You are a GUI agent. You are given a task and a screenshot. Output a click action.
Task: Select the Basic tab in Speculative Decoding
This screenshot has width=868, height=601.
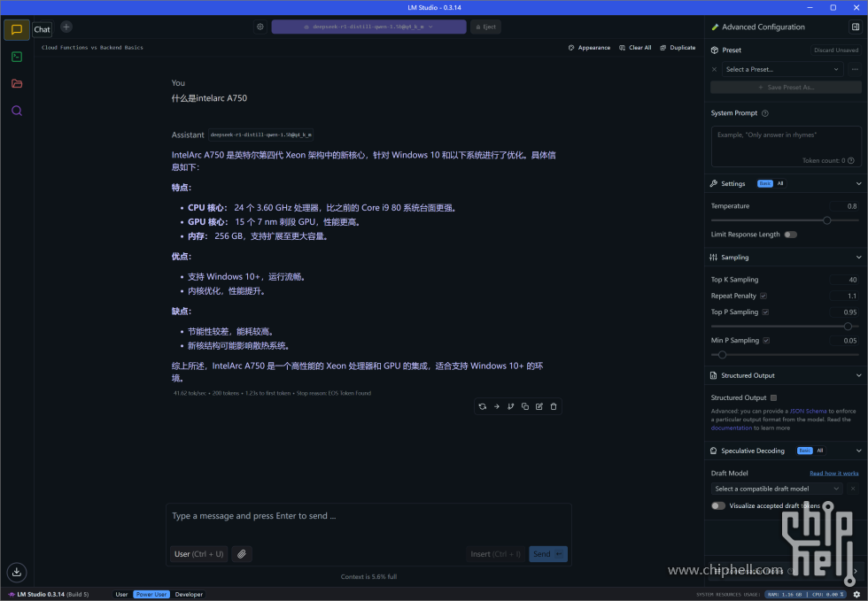click(805, 451)
